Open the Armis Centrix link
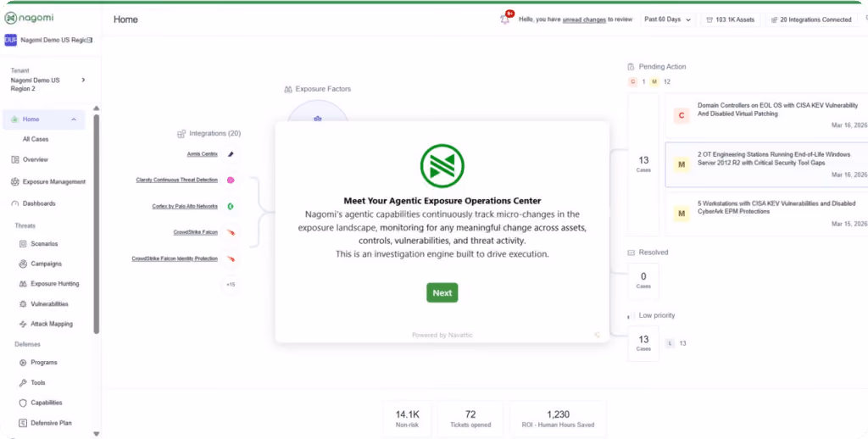 coord(202,154)
